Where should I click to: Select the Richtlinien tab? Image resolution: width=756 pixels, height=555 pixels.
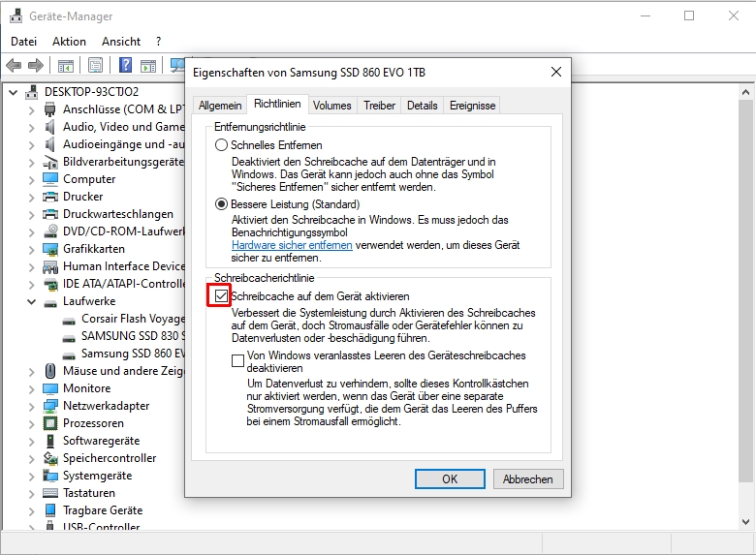tap(277, 104)
